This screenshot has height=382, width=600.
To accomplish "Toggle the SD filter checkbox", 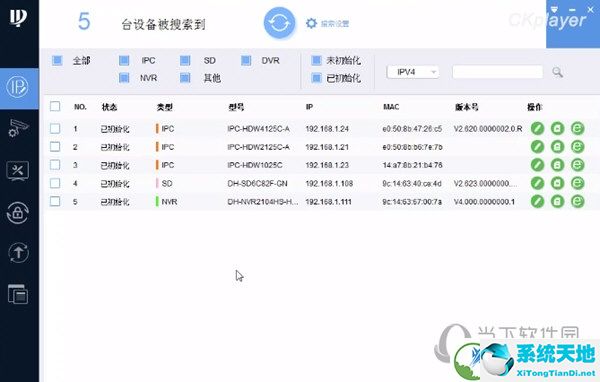I will pos(185,60).
